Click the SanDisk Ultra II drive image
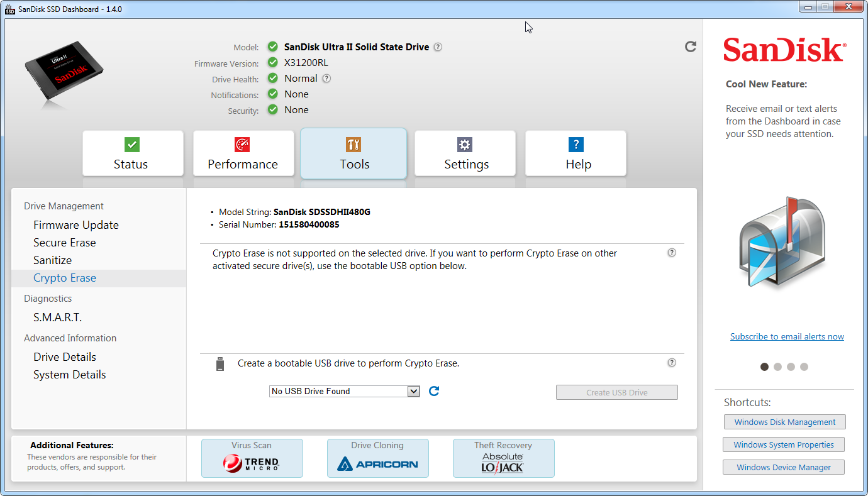 coord(64,72)
